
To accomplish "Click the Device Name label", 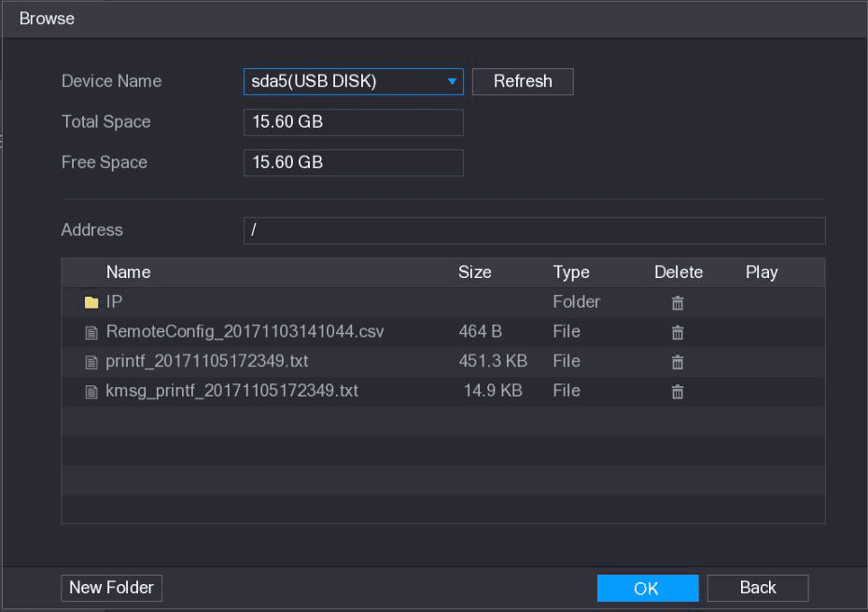I will (111, 81).
